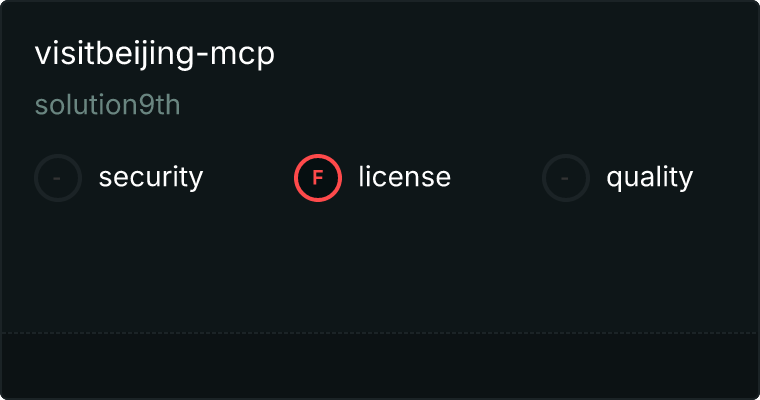Click the gap between license and quality badges

tap(496, 178)
